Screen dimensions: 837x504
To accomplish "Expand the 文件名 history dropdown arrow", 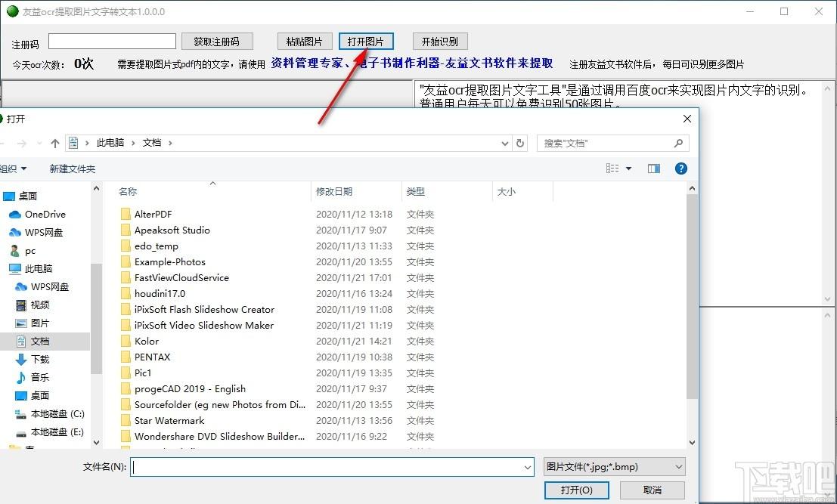I will click(x=528, y=468).
